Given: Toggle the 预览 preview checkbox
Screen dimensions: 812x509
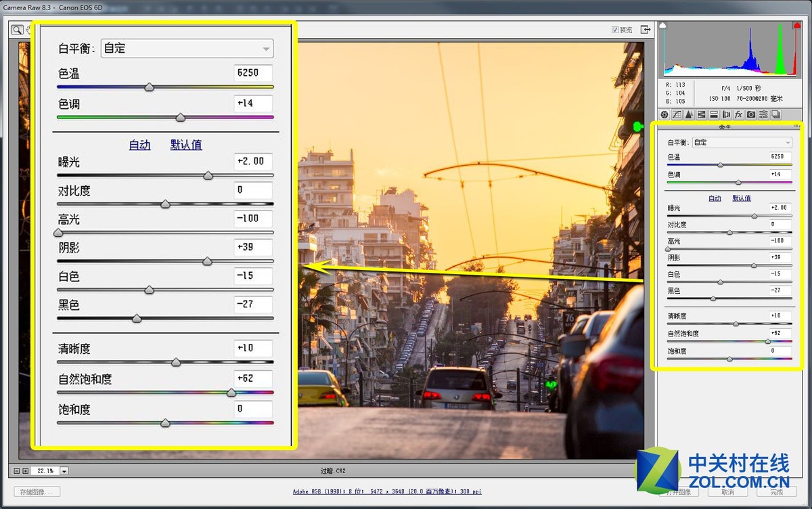Looking at the screenshot, I should coord(614,30).
